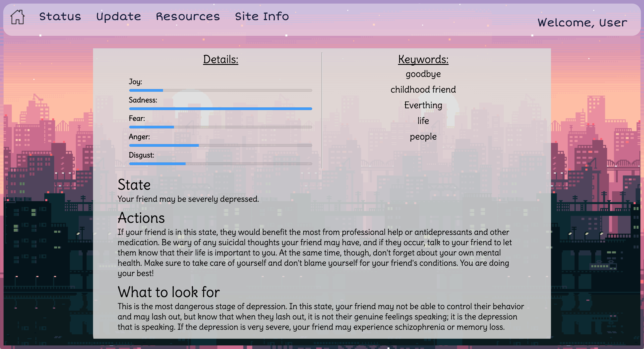The image size is (644, 349).
Task: Click the Sadness progress bar
Action: click(220, 109)
